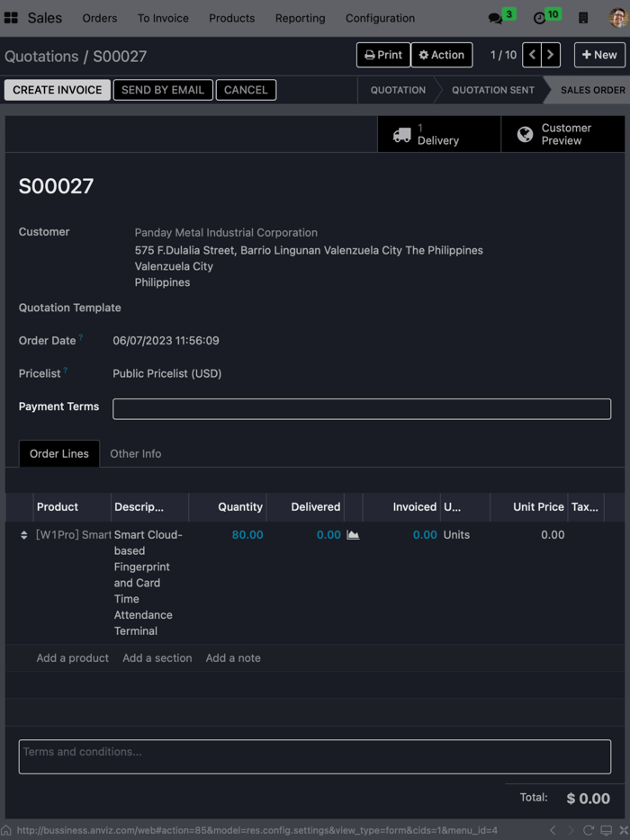Click the record pager 1 / 10
This screenshot has height=840, width=630.
coord(503,55)
